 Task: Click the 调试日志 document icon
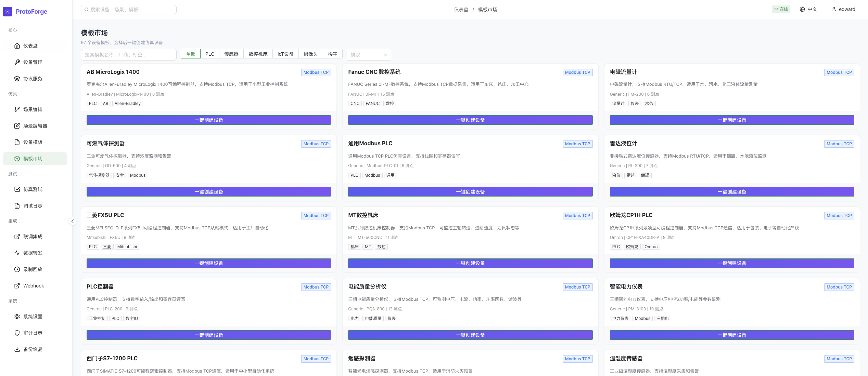click(x=17, y=206)
